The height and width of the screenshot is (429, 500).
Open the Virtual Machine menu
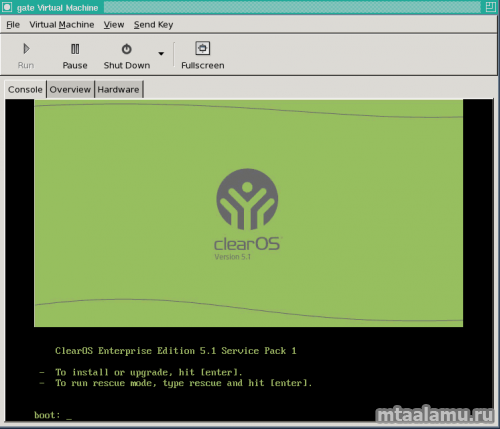(x=62, y=25)
